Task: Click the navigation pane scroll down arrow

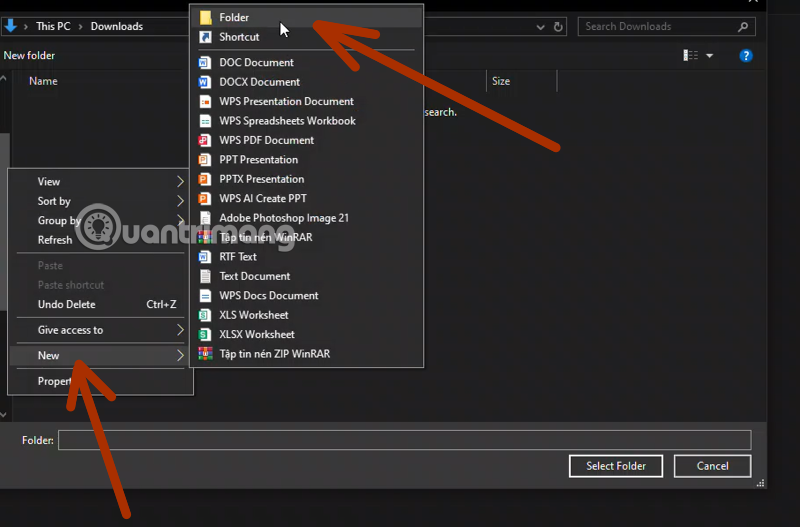Action: coord(4,415)
